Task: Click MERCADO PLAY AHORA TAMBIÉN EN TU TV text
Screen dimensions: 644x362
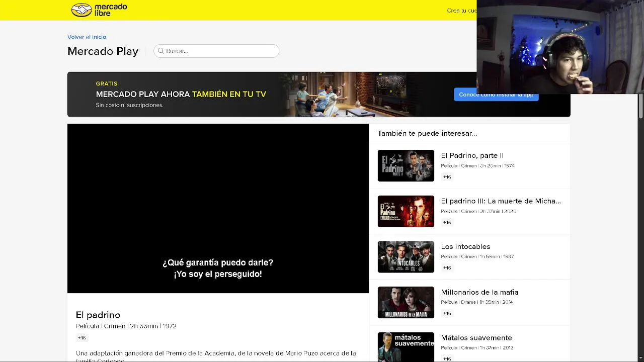Action: click(181, 94)
